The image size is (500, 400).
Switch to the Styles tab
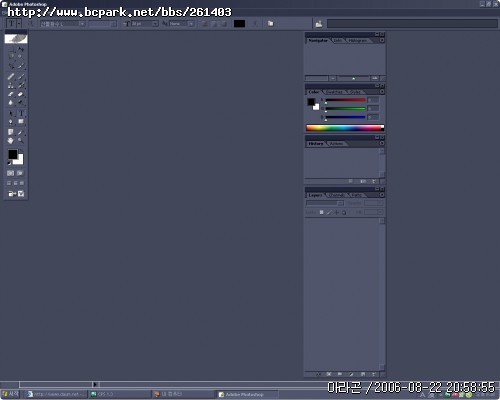click(x=355, y=92)
